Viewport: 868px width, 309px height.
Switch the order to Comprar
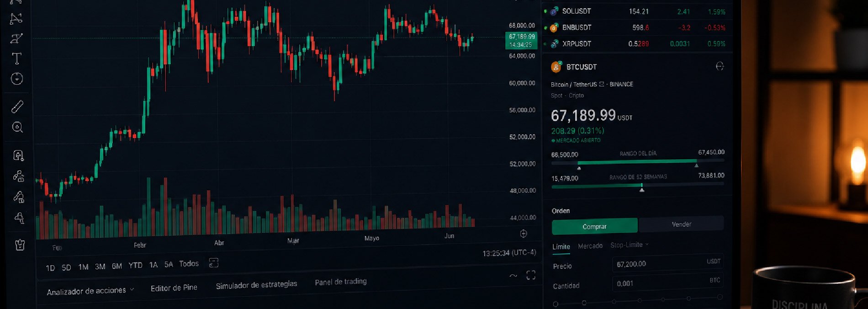[594, 226]
